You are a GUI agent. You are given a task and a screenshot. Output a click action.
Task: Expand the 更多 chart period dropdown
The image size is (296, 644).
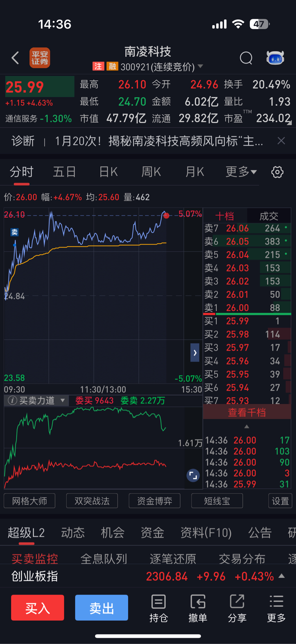(241, 172)
